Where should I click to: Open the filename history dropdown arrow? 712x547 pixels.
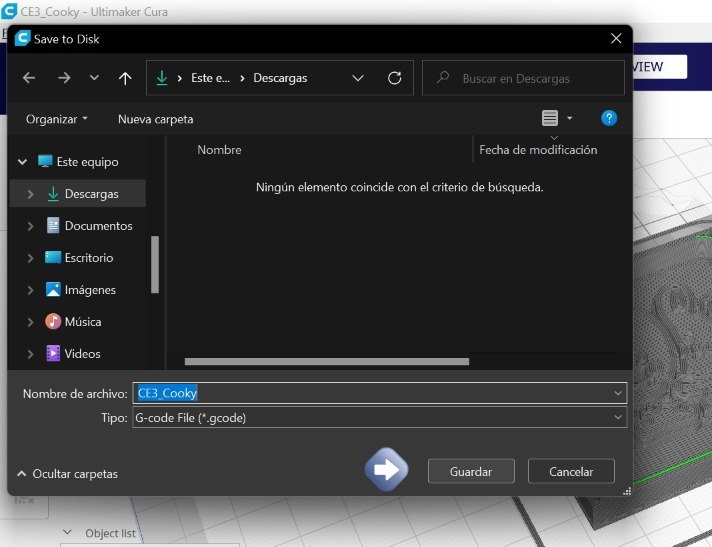618,393
